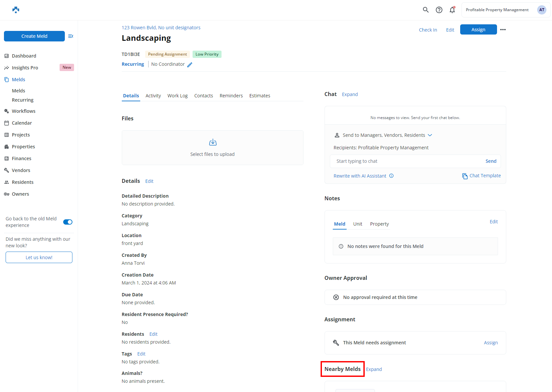Click the AI Assistant info icon
552x392 pixels.
[x=391, y=176]
